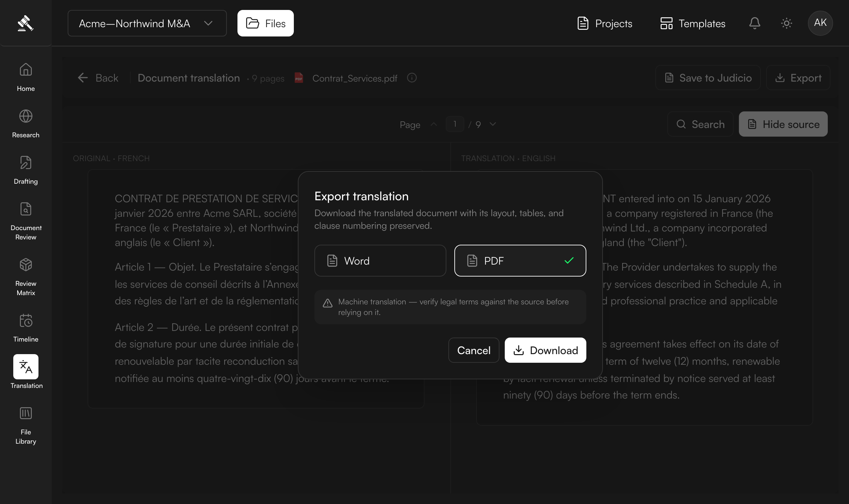Click the red PDF file icon

coord(299,78)
